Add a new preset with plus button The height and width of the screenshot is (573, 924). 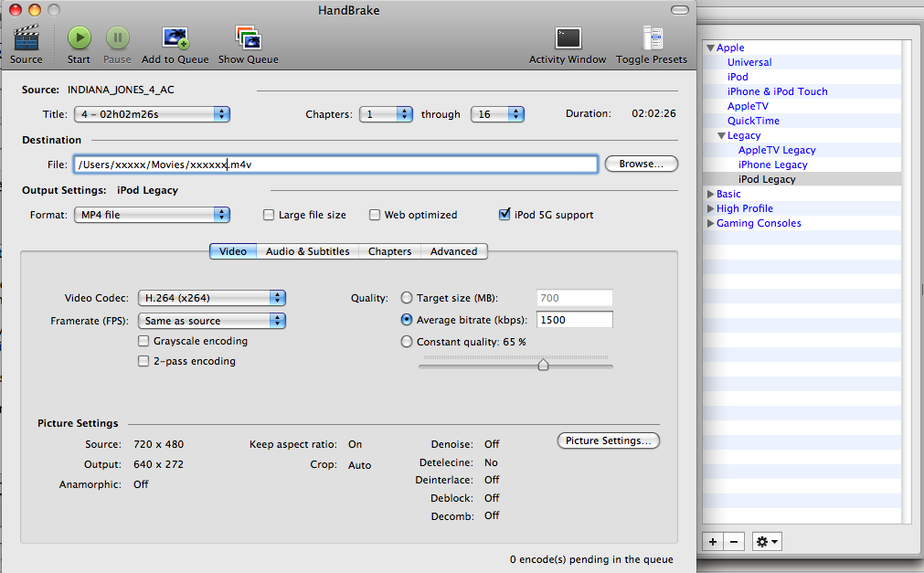713,542
